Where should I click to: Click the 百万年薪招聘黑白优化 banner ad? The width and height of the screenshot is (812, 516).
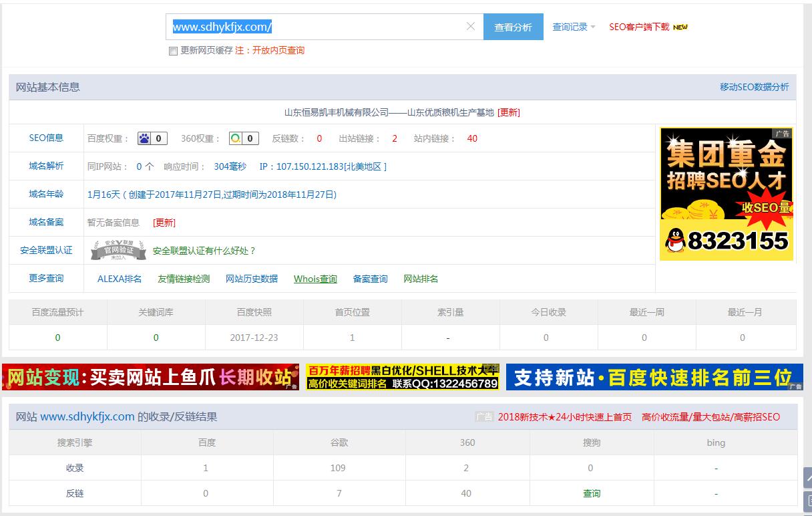coord(403,378)
